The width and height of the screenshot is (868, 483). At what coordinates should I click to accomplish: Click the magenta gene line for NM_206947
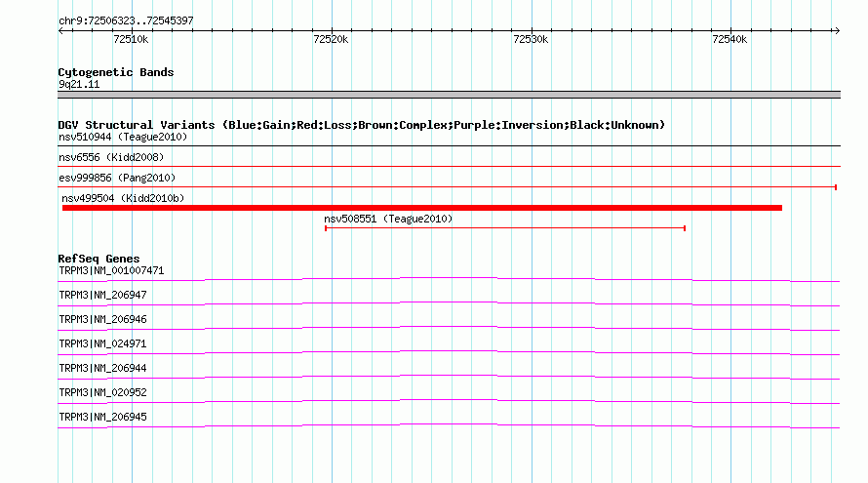[x=449, y=302]
